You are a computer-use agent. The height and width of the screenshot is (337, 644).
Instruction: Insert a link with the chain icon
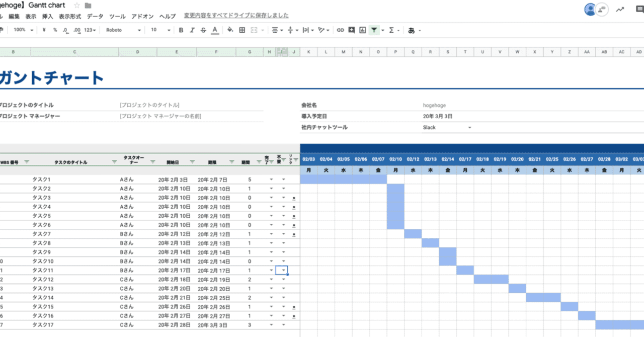tap(341, 30)
